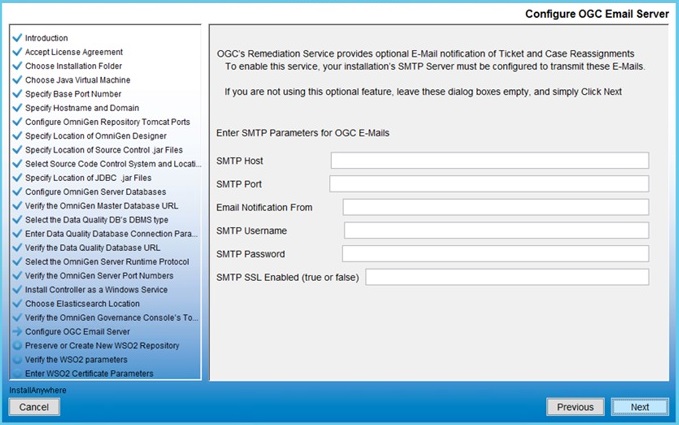Select the Specify Base Port Number step
This screenshot has height=425, width=679.
(73, 94)
